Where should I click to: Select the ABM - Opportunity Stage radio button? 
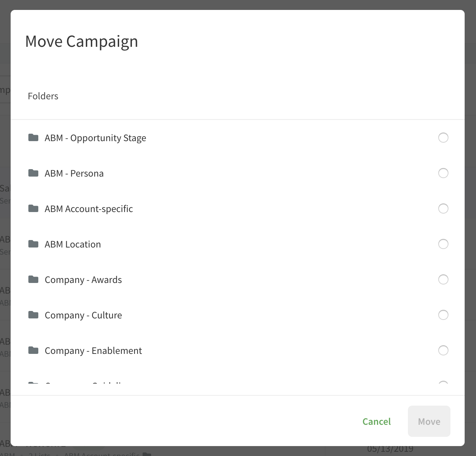click(x=443, y=138)
